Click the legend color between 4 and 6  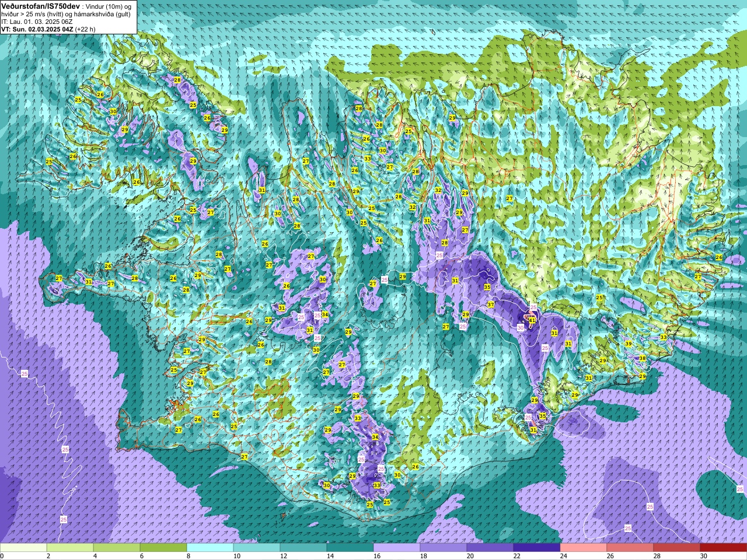[117, 548]
